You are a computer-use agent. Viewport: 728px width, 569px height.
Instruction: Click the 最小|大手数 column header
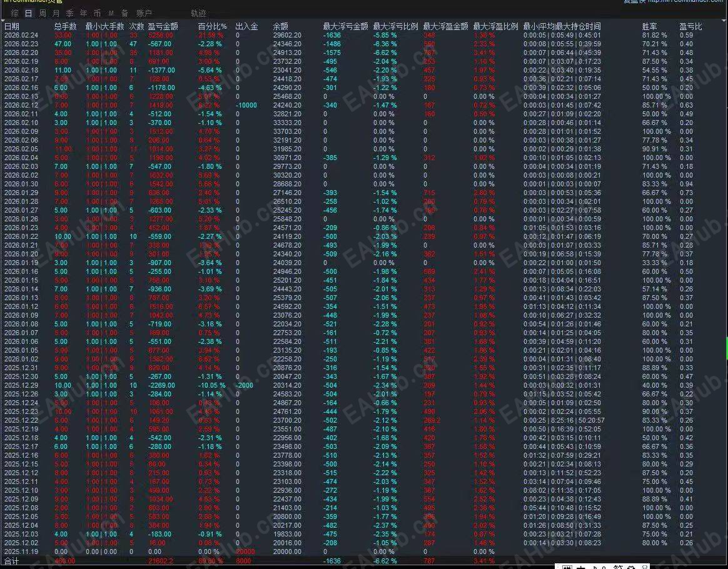point(104,26)
